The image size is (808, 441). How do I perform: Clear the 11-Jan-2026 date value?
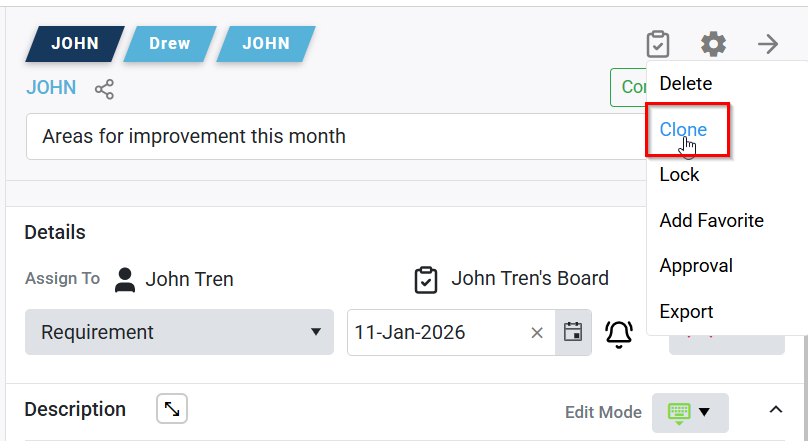537,333
